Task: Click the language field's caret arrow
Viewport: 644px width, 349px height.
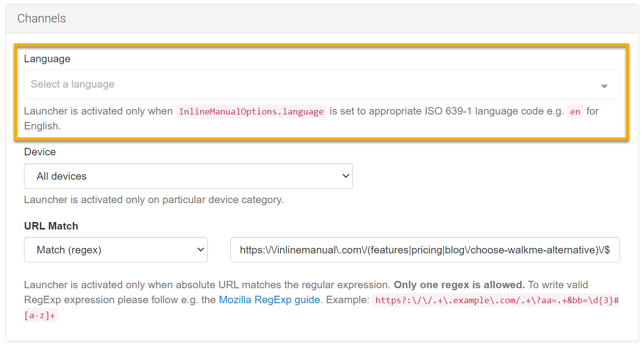Action: click(604, 86)
